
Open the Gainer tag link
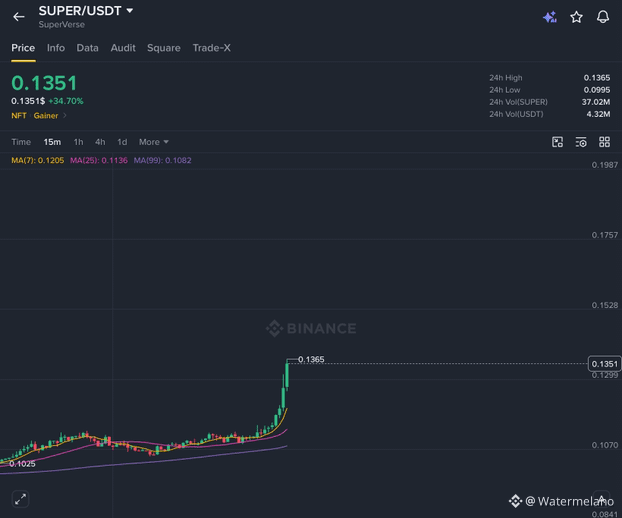pyautogui.click(x=46, y=116)
